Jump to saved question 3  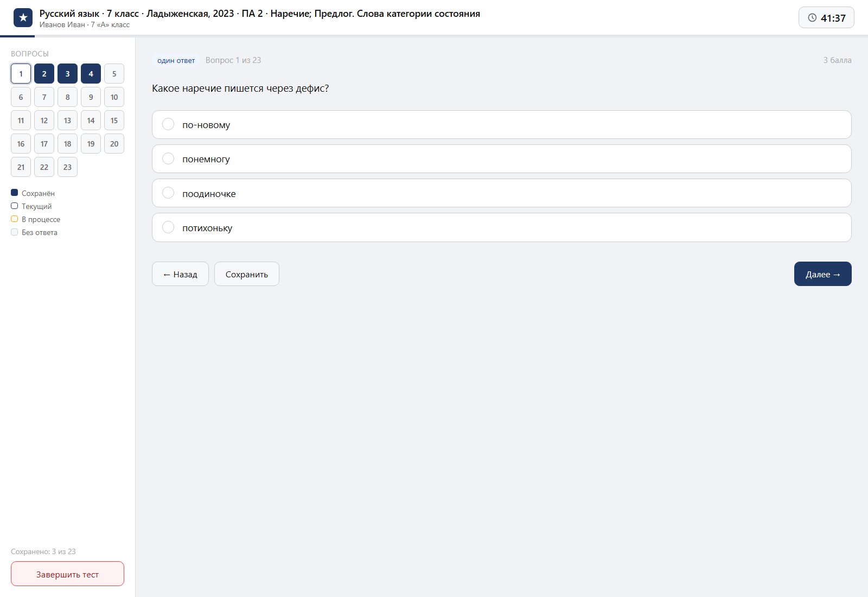(x=67, y=74)
